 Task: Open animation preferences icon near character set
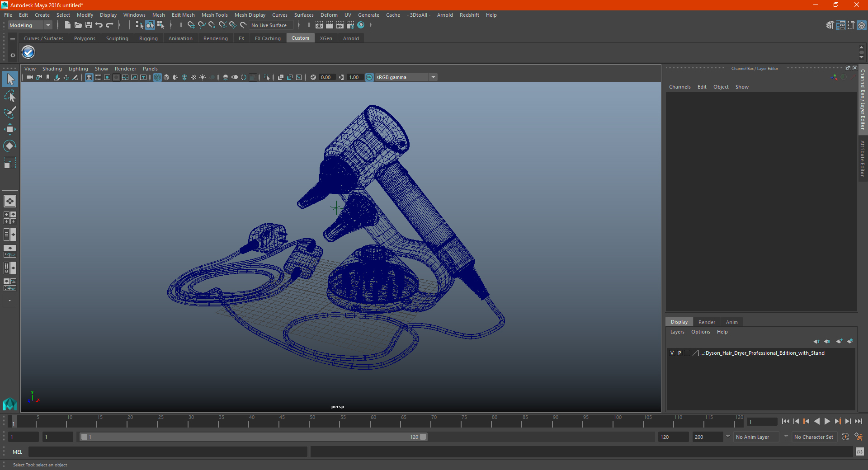click(x=859, y=437)
